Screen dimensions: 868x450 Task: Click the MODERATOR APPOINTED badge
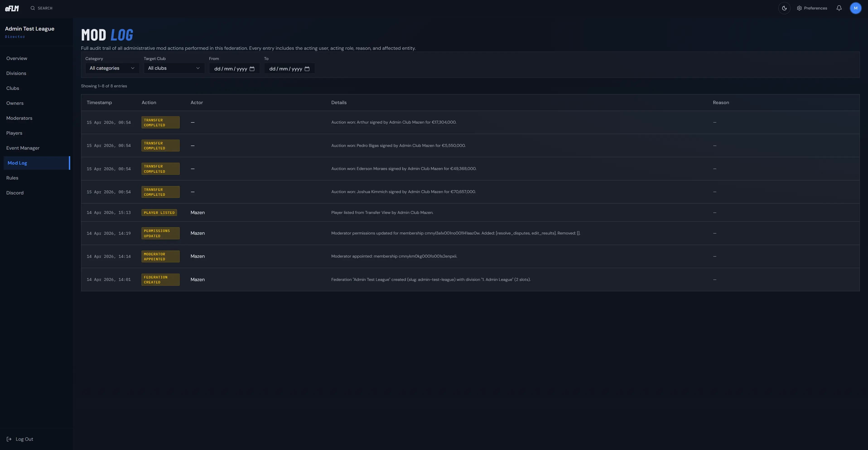(x=160, y=256)
